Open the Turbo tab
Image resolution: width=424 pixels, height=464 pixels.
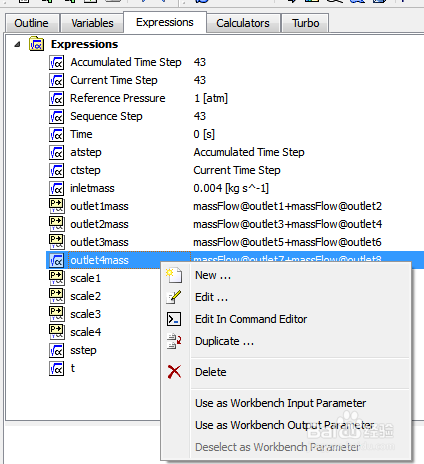pos(306,23)
